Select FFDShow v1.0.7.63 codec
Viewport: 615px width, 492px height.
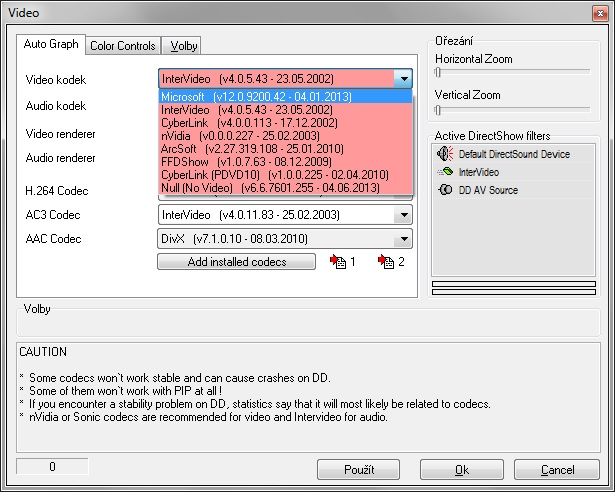point(285,161)
